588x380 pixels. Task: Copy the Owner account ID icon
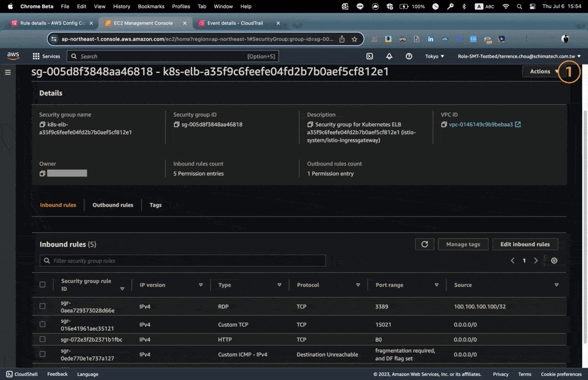coord(42,173)
